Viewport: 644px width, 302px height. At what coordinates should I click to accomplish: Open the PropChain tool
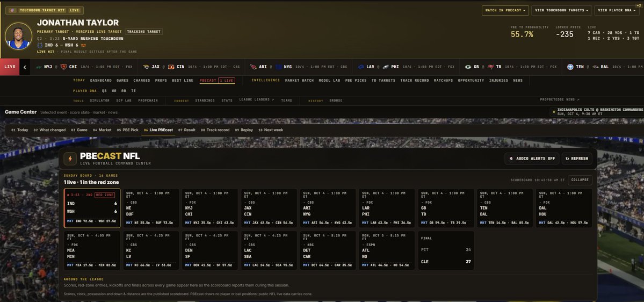click(148, 100)
